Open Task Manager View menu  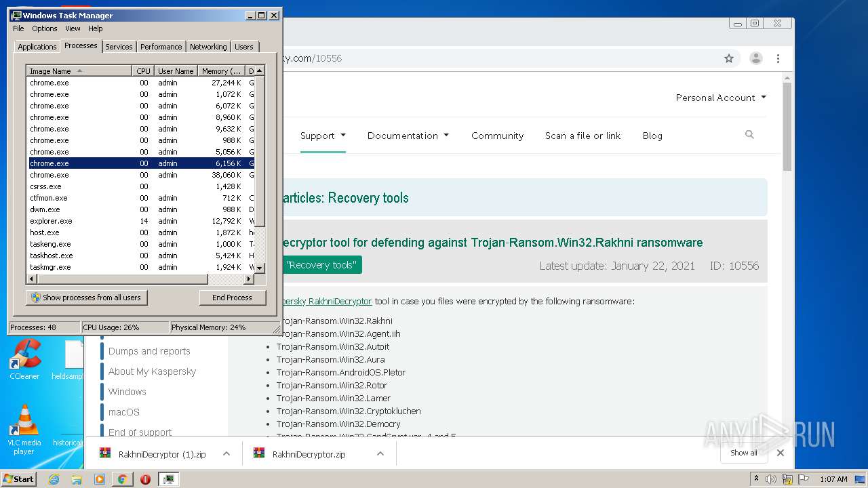click(x=73, y=28)
